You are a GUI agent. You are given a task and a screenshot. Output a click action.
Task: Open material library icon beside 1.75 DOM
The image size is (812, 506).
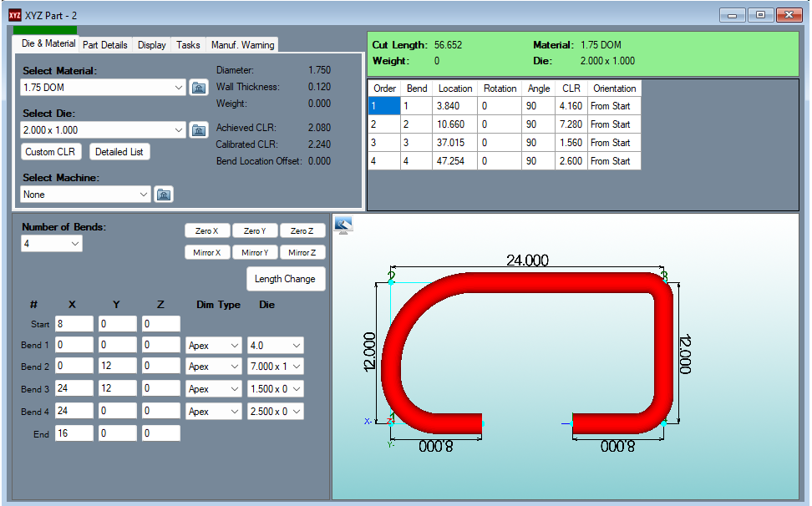pos(199,88)
